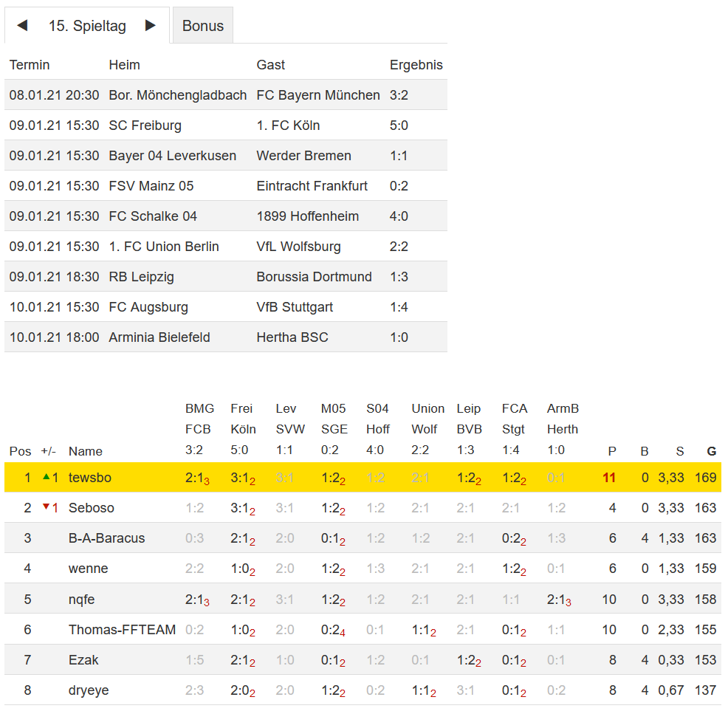Go to previous matchday with left arrow
This screenshot has width=728, height=714.
point(22,26)
